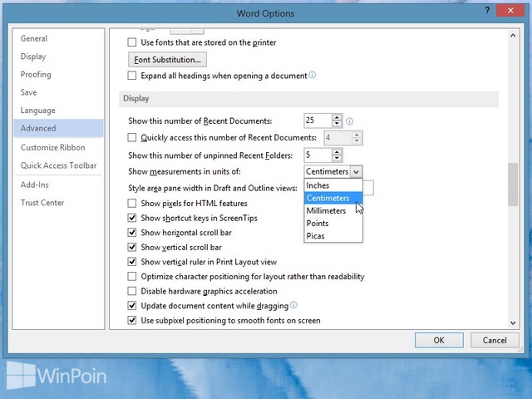532x399 pixels.
Task: Open Proofing options category
Action: click(58, 74)
